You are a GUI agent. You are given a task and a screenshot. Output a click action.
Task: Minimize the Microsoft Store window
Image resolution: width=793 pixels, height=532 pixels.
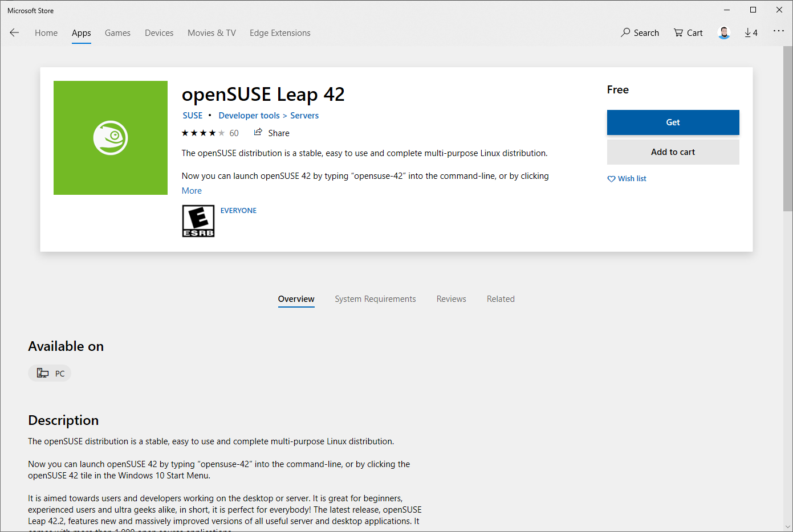coord(727,10)
